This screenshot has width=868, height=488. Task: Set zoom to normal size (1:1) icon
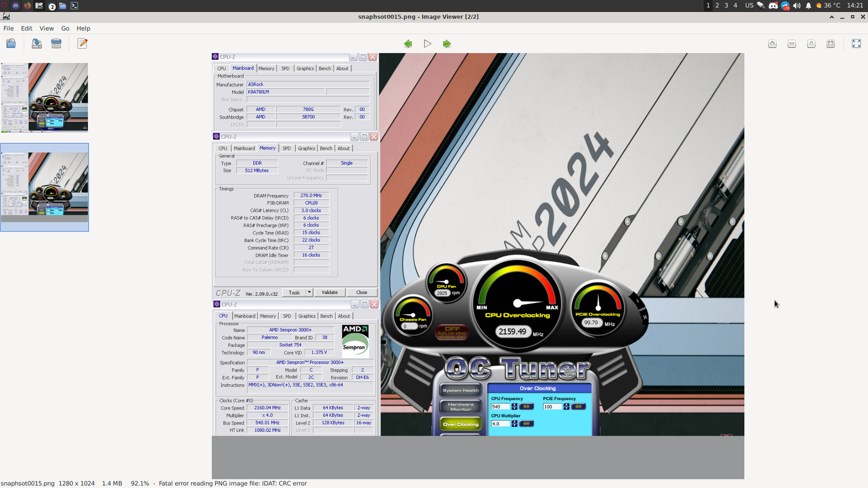811,44
